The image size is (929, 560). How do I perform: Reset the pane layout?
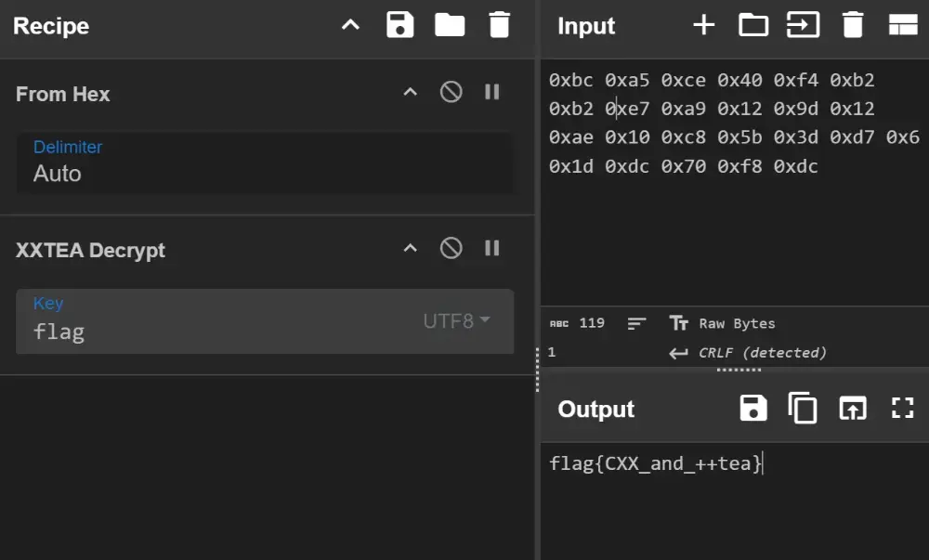point(903,25)
